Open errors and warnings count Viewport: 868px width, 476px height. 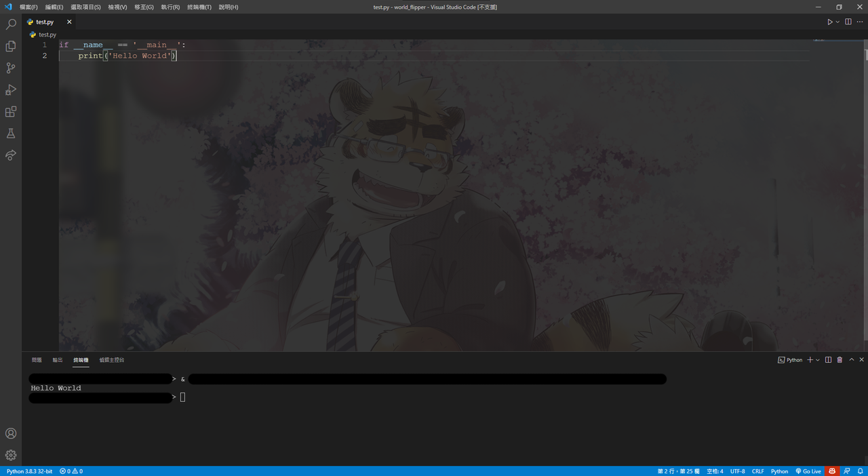(x=71, y=471)
